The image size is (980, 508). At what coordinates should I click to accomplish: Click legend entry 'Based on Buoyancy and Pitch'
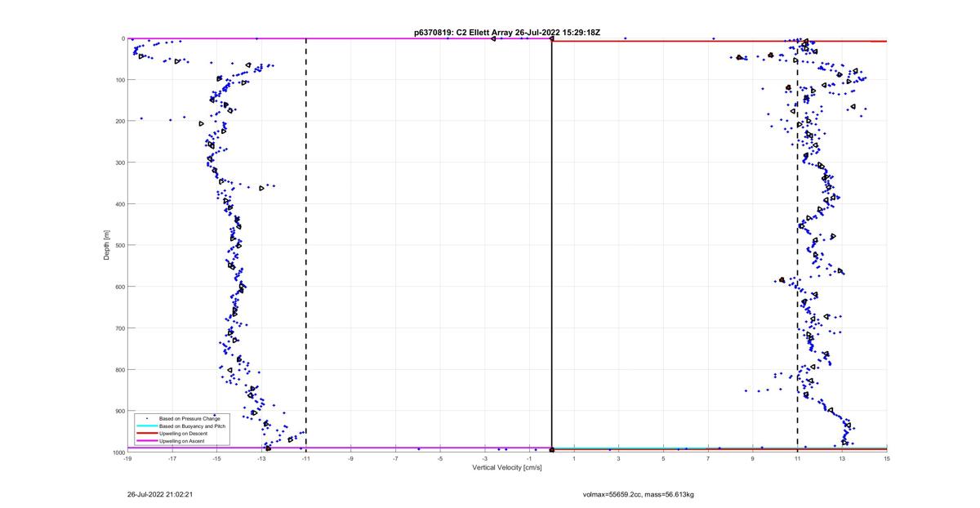pyautogui.click(x=192, y=426)
